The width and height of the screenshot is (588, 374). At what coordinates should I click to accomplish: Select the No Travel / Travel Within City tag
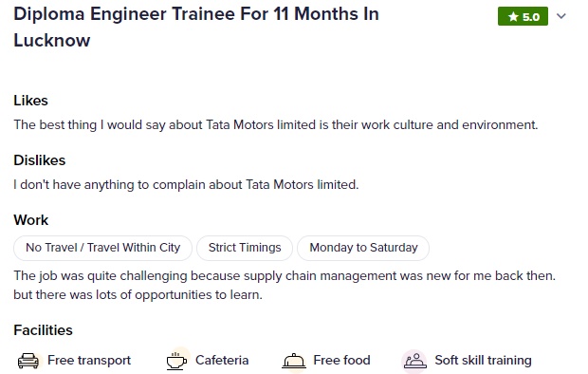point(102,248)
